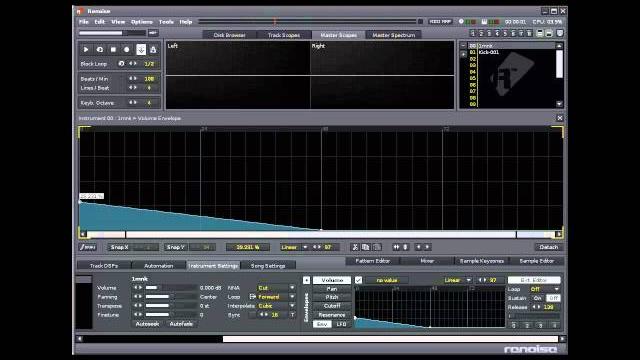Click the Transpose slider
640x360 pixels.
point(171,305)
